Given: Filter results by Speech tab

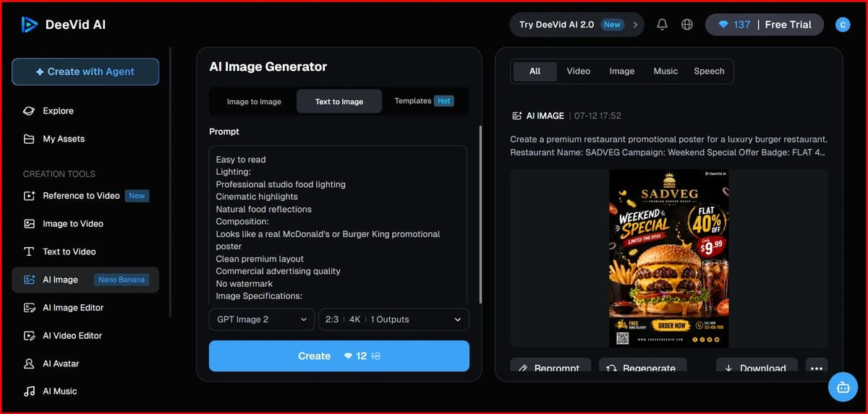Looking at the screenshot, I should click(x=709, y=71).
